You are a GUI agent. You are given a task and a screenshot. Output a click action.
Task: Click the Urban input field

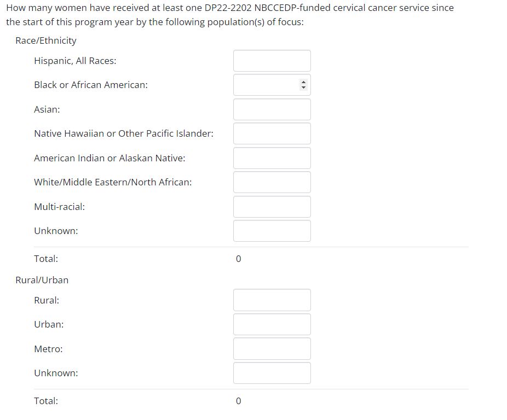tap(272, 324)
